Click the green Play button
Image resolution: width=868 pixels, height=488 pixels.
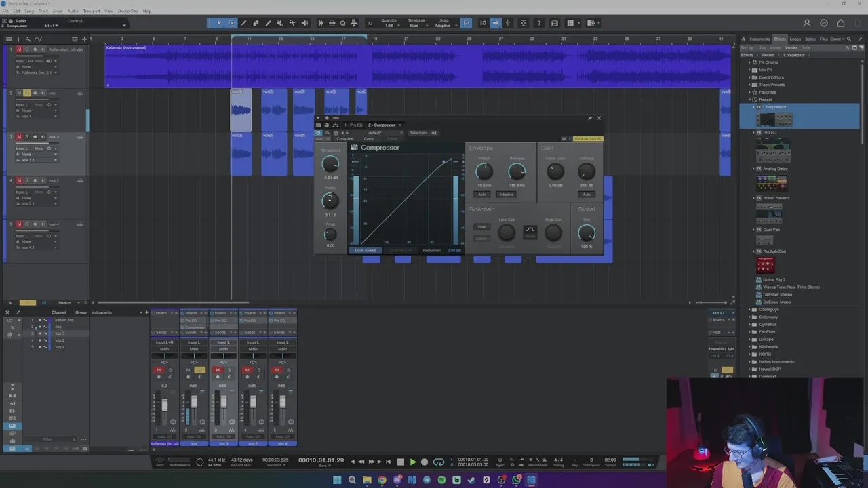tap(412, 462)
